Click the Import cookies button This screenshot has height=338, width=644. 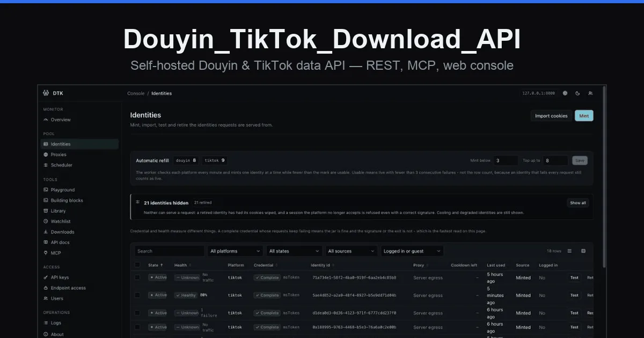click(551, 116)
